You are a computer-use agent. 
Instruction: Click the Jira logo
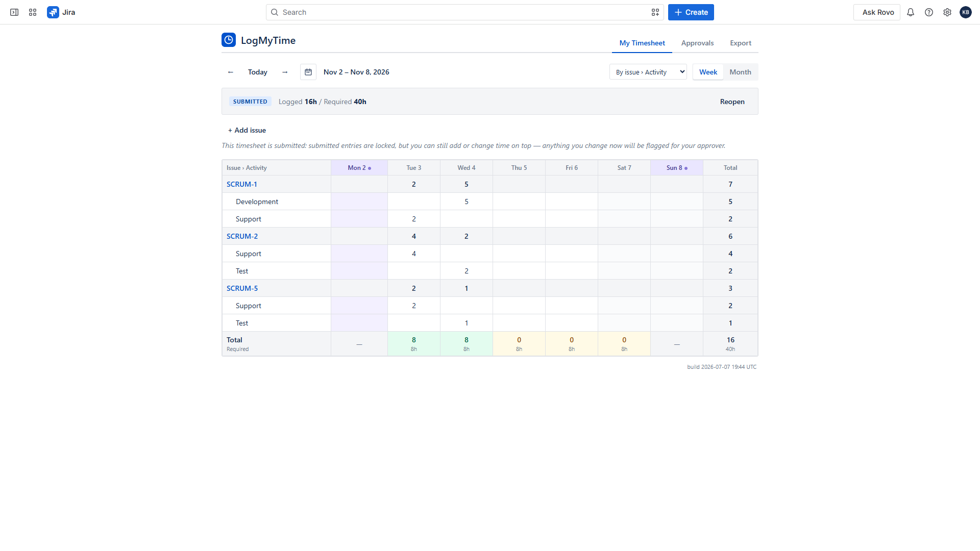(x=61, y=12)
